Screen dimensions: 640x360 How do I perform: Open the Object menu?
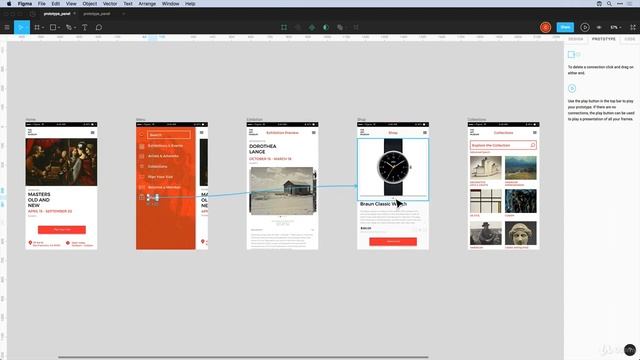coord(90,4)
